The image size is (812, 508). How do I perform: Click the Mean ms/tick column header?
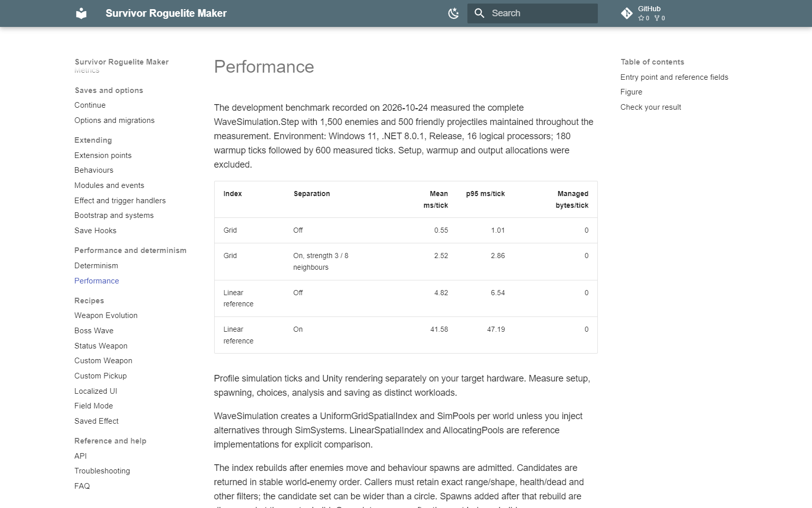[x=436, y=200]
